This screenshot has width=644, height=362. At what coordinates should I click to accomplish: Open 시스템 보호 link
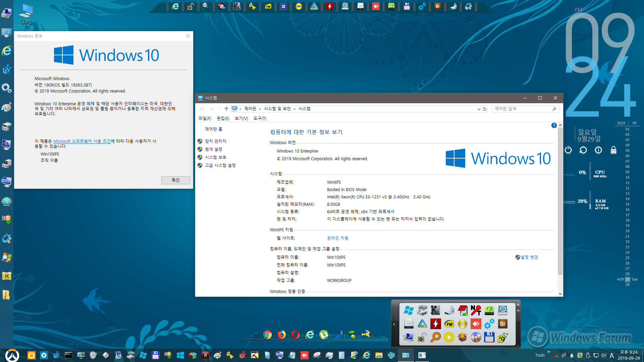coord(216,157)
